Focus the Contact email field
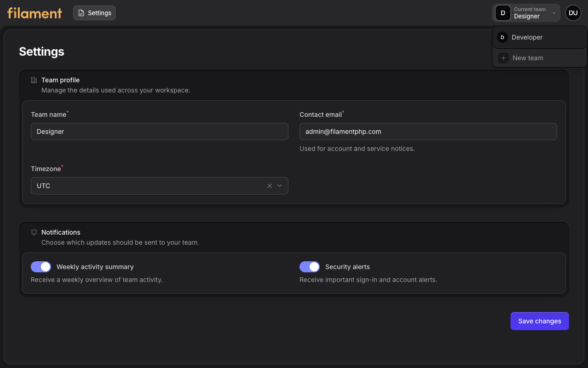Viewport: 588px width, 368px height. click(428, 132)
